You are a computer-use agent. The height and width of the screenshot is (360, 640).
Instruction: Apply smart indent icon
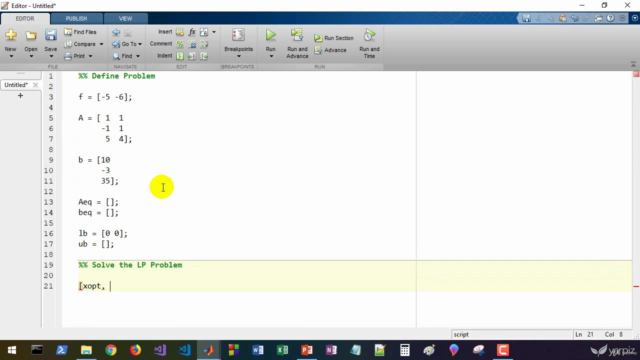point(180,56)
